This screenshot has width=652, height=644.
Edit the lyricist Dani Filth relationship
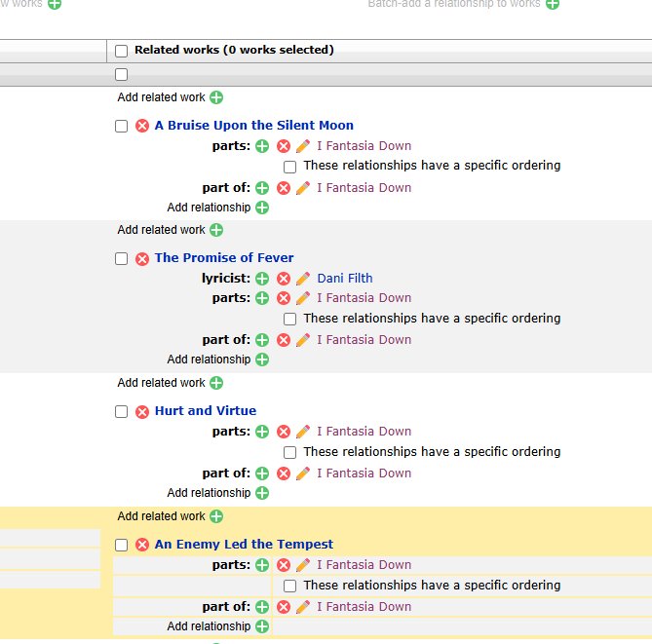pos(303,279)
